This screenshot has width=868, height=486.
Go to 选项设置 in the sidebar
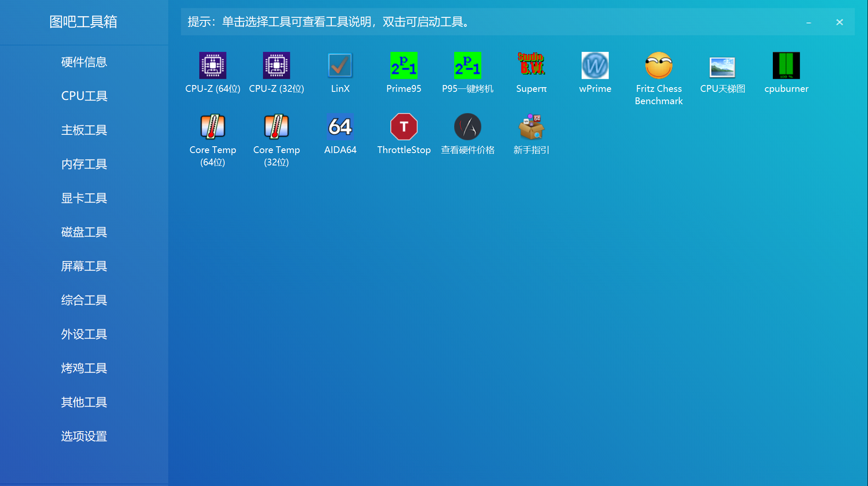tap(84, 436)
